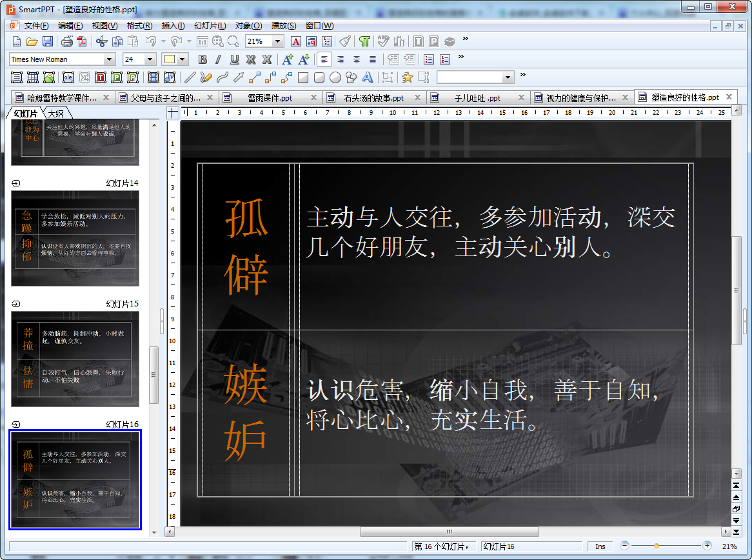The height and width of the screenshot is (560, 752).
Task: Click the horizontal scrollbar thumb below the slide
Action: coord(450,532)
